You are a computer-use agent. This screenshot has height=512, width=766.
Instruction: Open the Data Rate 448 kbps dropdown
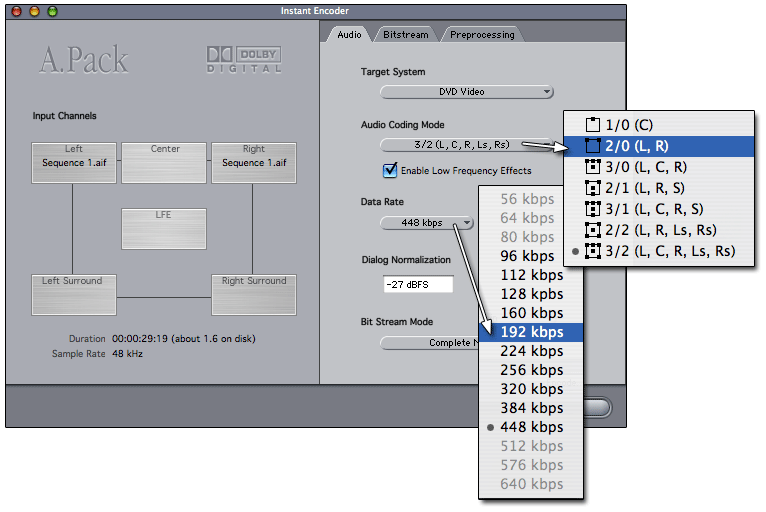426,223
